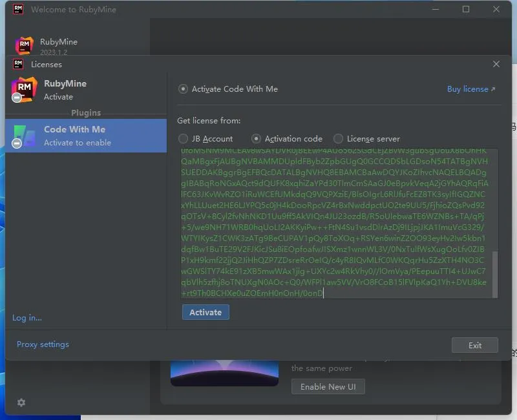Maximize the Welcome to RubyMine window
The image size is (517, 420).
(x=466, y=9)
